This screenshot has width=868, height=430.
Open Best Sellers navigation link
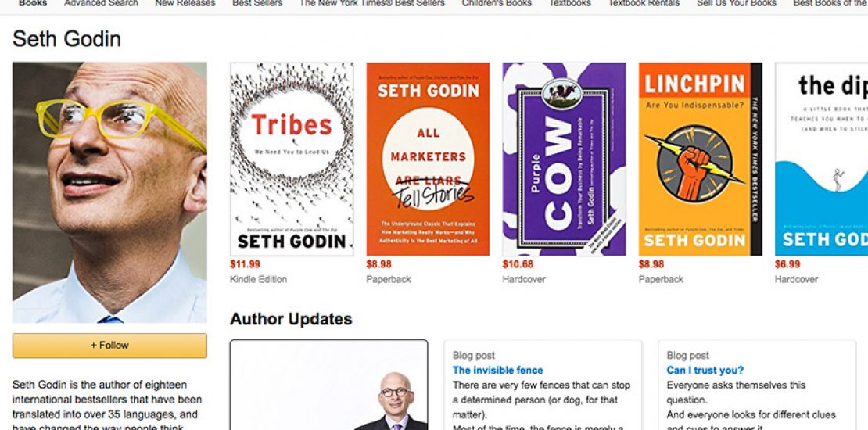point(256,3)
